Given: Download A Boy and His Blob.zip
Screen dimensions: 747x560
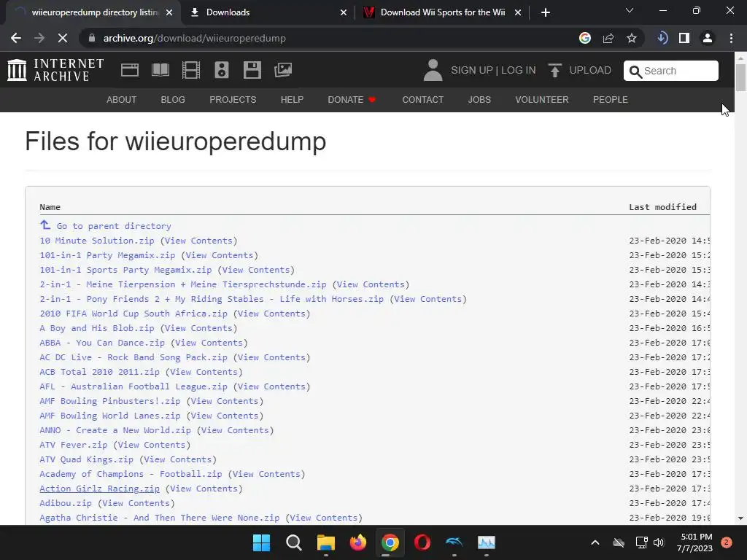Looking at the screenshot, I should pos(97,328).
